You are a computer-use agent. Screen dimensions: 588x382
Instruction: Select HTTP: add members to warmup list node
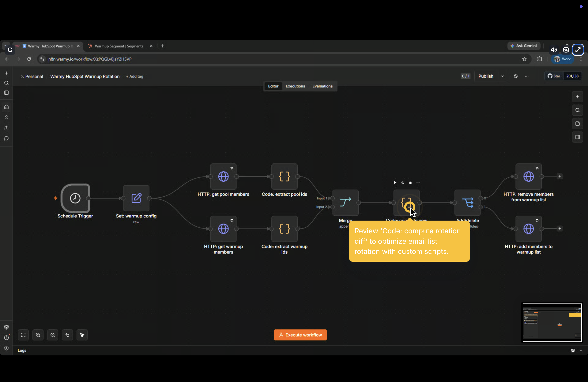(x=529, y=229)
